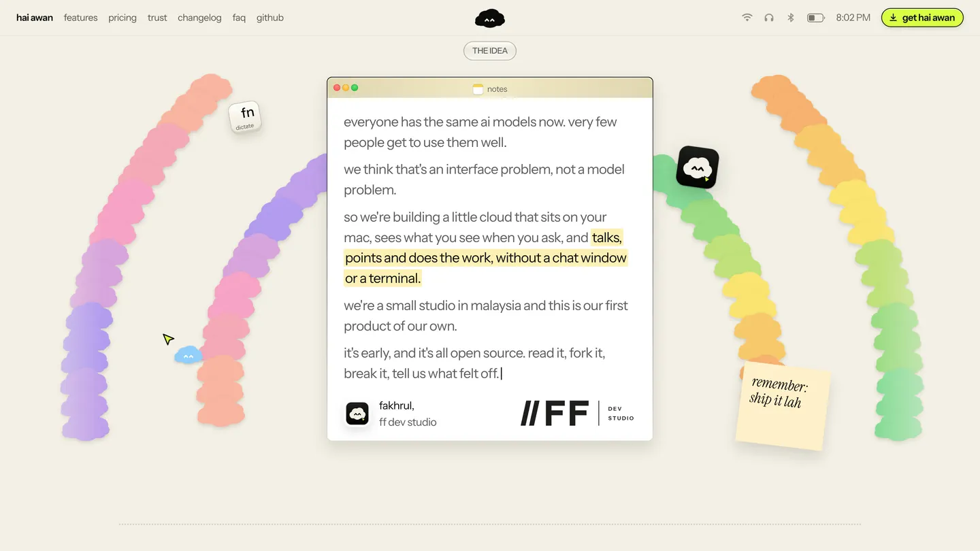The width and height of the screenshot is (980, 551).
Task: Click the 'ff dev studio' signature text
Action: (408, 422)
